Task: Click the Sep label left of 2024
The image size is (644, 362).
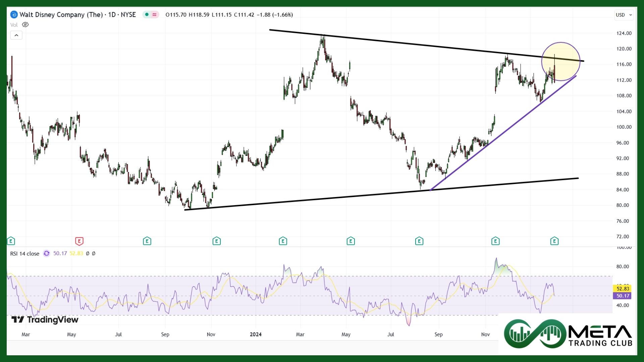Action: [x=165, y=334]
